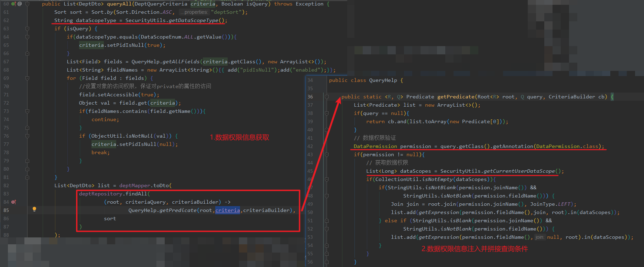Click the Chinese comment on line 70
This screenshot has height=267, width=644.
145,86
